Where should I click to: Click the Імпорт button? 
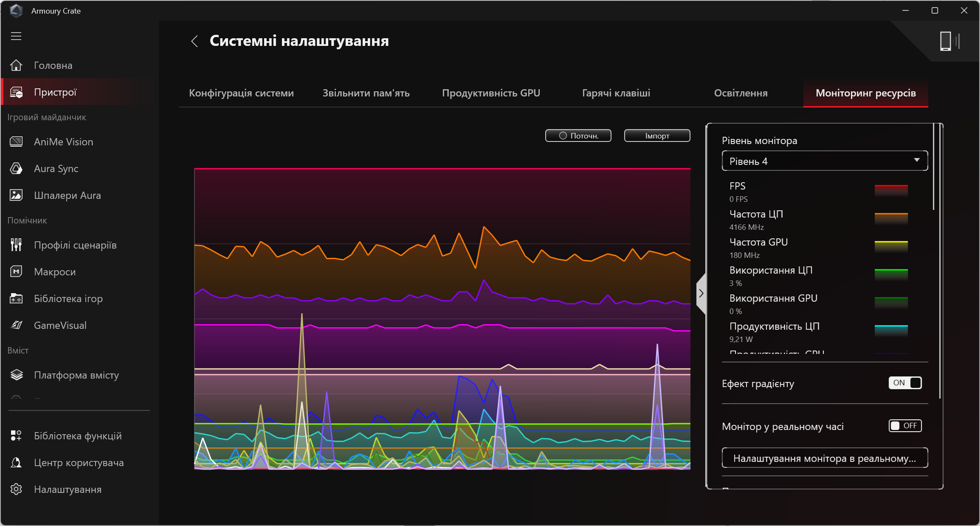[657, 136]
